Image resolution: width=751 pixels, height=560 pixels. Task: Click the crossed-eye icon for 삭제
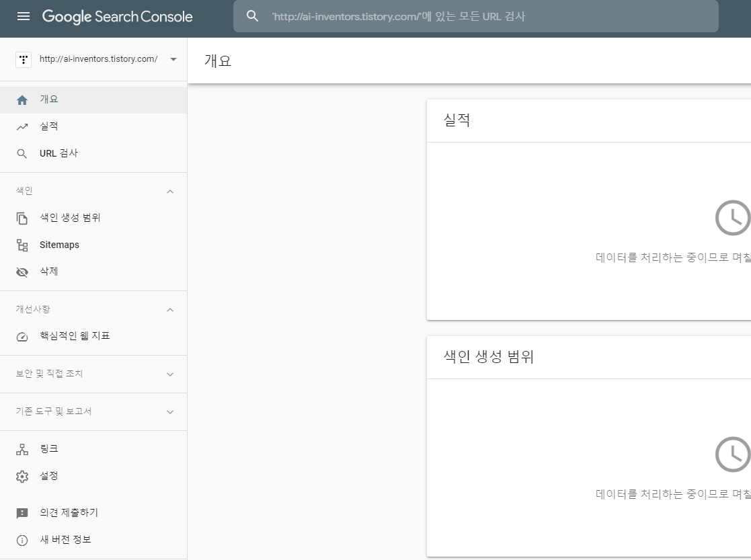pyautogui.click(x=22, y=272)
